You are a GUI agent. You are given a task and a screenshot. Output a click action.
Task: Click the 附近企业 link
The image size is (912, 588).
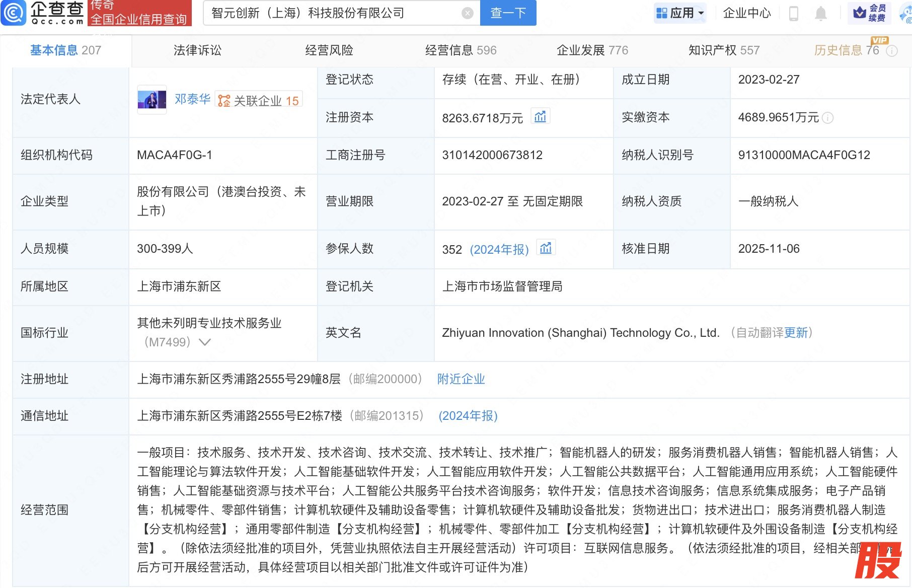(461, 379)
